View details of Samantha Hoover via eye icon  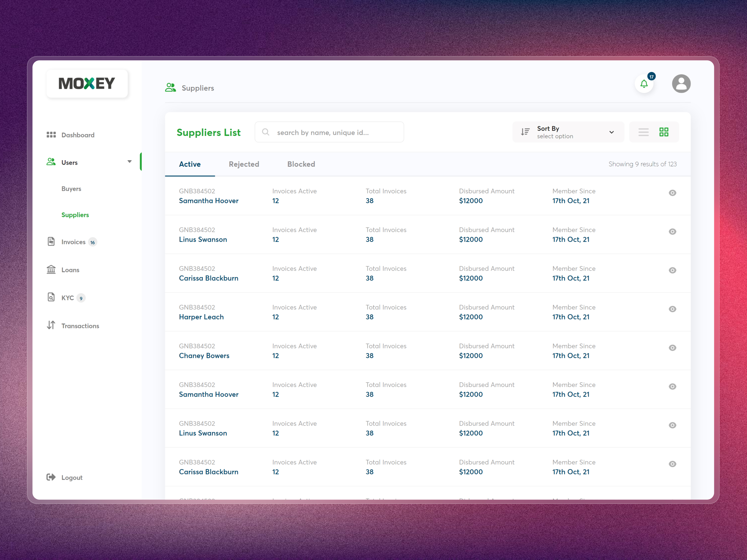click(672, 193)
